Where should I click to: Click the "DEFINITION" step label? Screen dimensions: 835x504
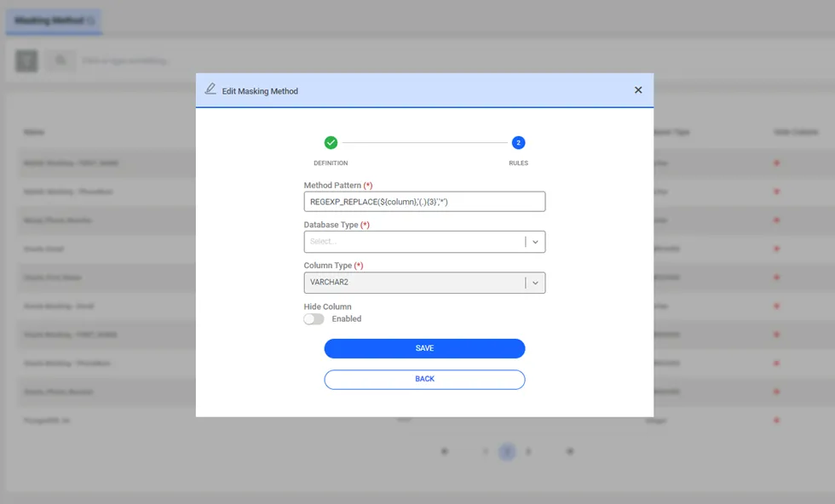[331, 163]
